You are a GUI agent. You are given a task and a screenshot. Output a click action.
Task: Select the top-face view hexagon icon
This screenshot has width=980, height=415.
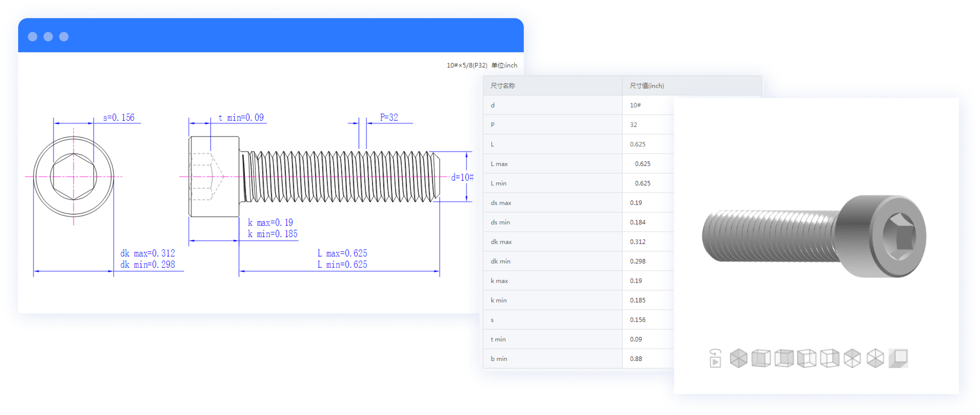point(852,358)
